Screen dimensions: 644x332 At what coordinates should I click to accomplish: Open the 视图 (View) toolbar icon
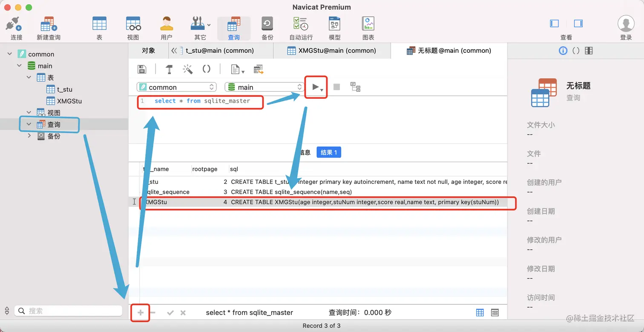coord(133,28)
